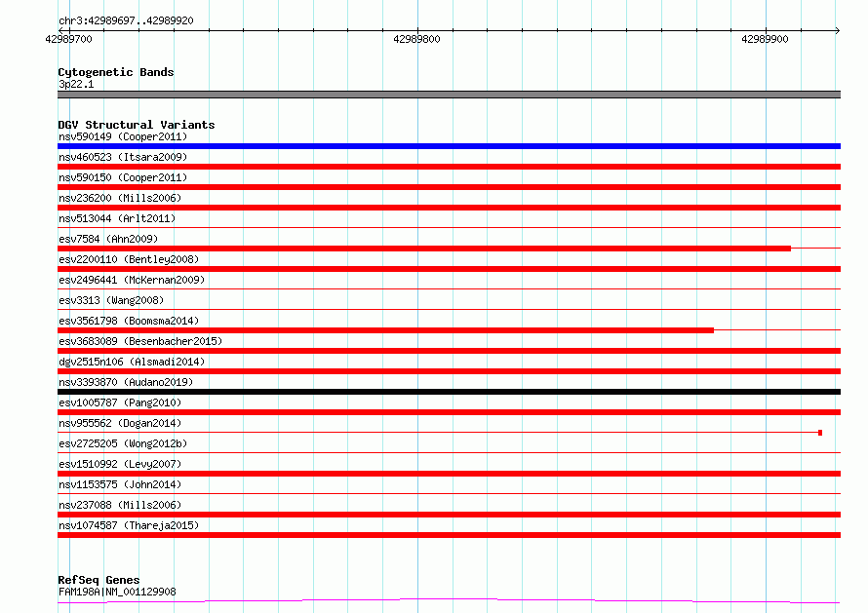This screenshot has height=613, width=868.
Task: Select the blue nsv590149 variant bar
Action: point(449,146)
